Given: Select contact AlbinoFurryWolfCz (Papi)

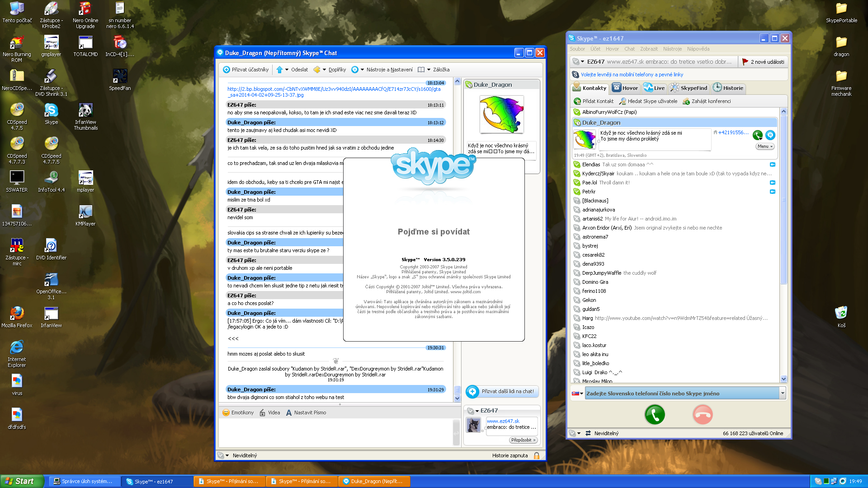Looking at the screenshot, I should 675,112.
